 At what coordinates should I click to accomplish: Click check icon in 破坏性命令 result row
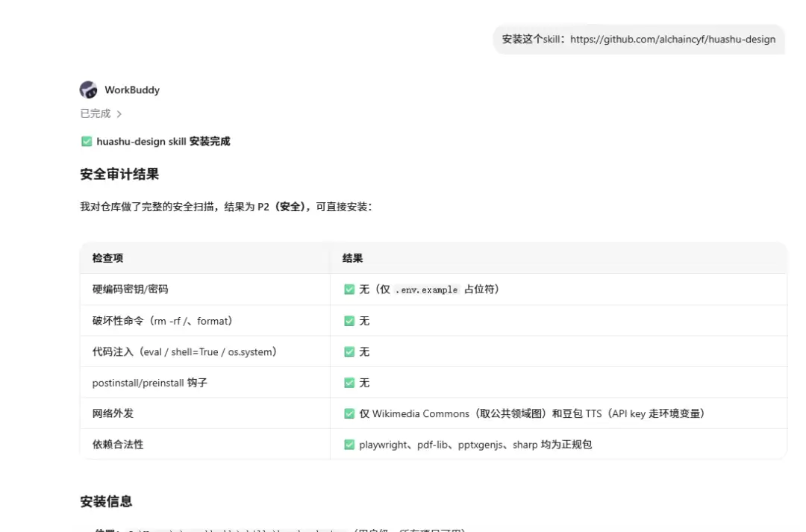[349, 321]
